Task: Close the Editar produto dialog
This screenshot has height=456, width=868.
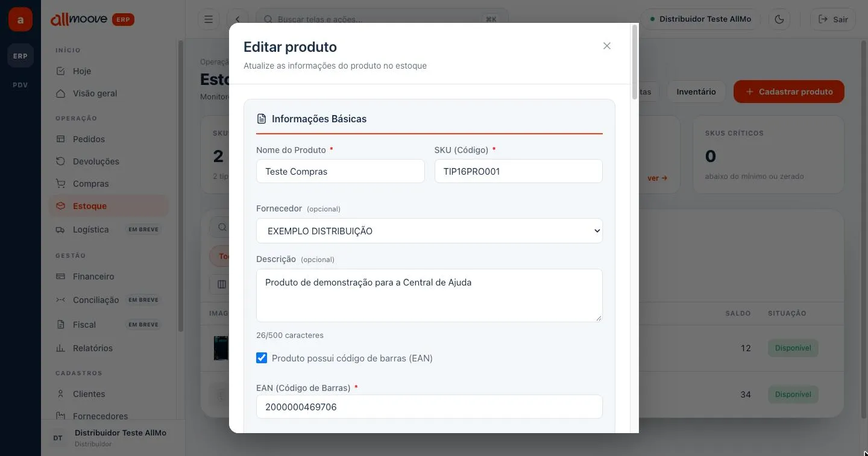Action: click(x=607, y=46)
